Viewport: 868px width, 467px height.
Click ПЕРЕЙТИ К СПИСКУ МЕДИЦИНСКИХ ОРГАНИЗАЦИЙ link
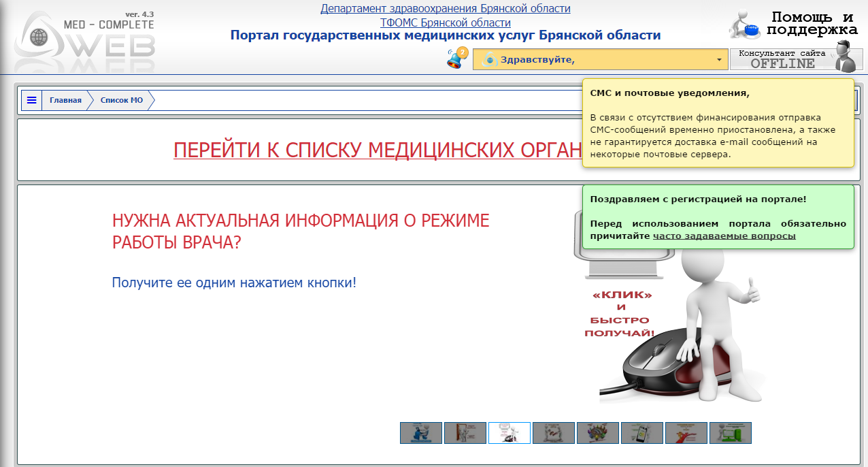378,150
